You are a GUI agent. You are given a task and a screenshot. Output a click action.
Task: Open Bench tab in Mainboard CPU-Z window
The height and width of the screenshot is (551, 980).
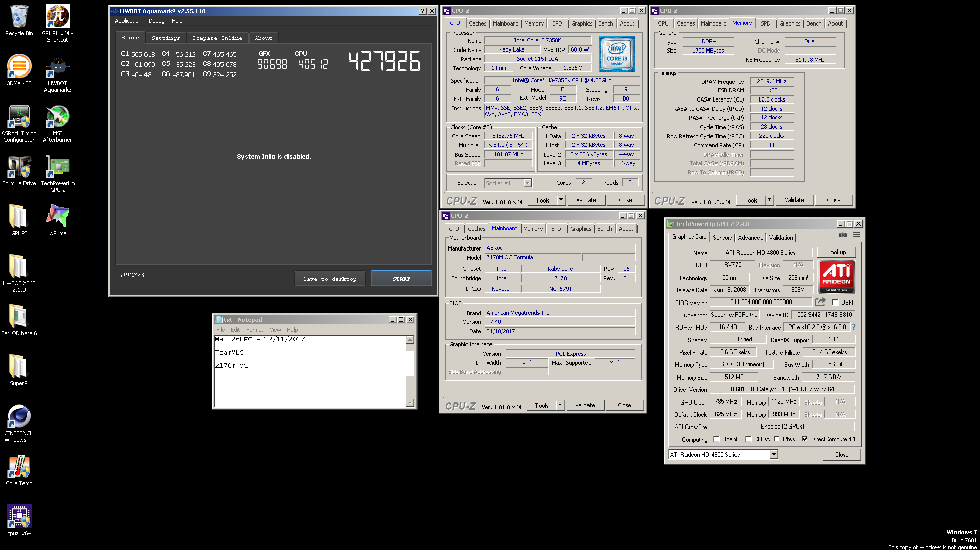(604, 229)
